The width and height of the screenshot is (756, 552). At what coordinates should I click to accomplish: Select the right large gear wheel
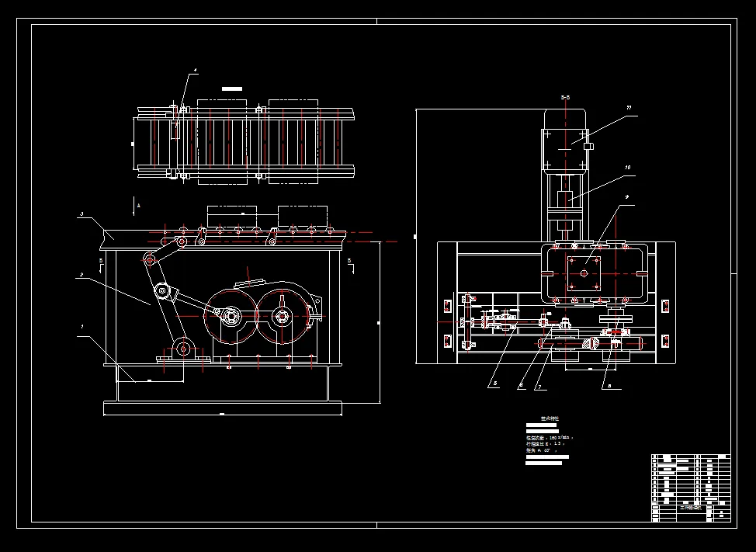282,316
